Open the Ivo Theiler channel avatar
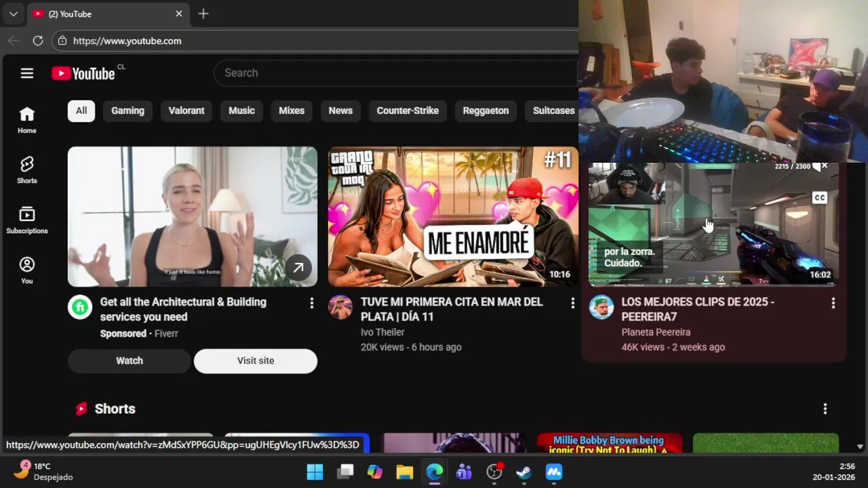 point(340,307)
